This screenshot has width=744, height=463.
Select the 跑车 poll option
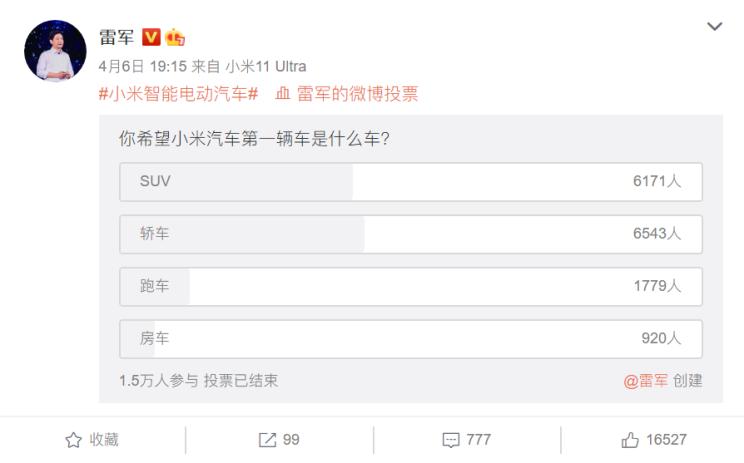pos(410,286)
